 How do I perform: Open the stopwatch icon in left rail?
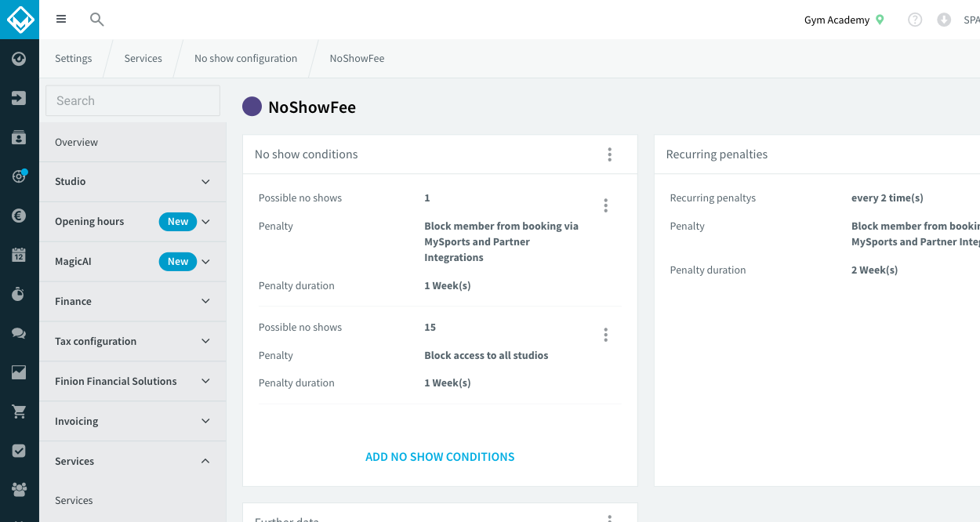[19, 294]
